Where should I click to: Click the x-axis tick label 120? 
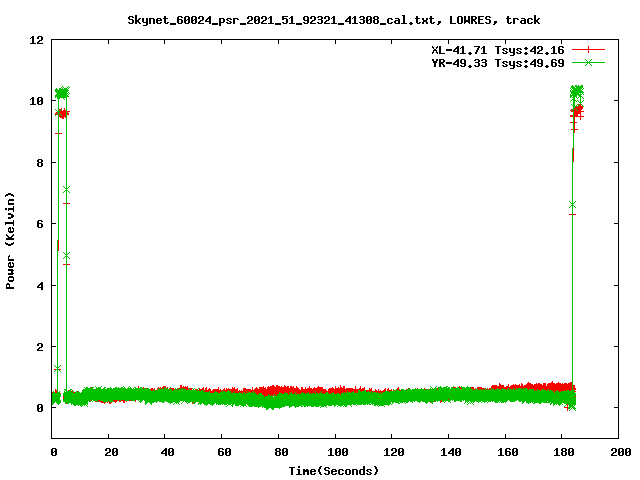pos(394,452)
